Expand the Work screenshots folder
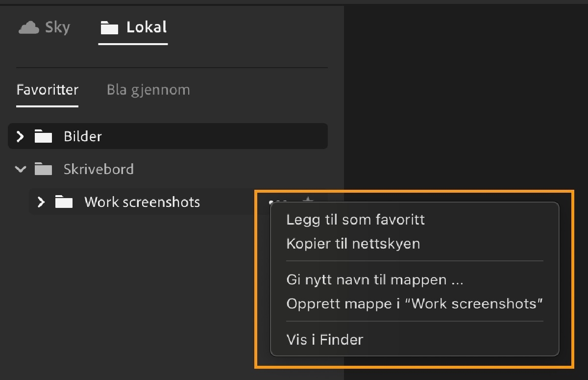The height and width of the screenshot is (380, 588). tap(41, 202)
